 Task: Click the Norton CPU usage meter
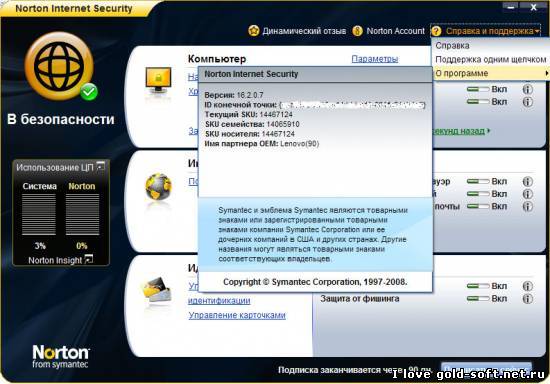pyautogui.click(x=82, y=215)
